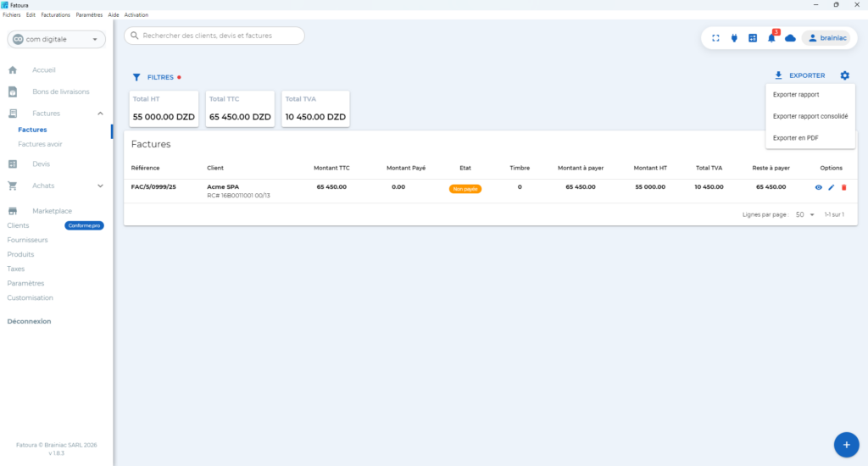868x466 pixels.
Task: Click the Total HT summary card
Action: pyautogui.click(x=164, y=109)
